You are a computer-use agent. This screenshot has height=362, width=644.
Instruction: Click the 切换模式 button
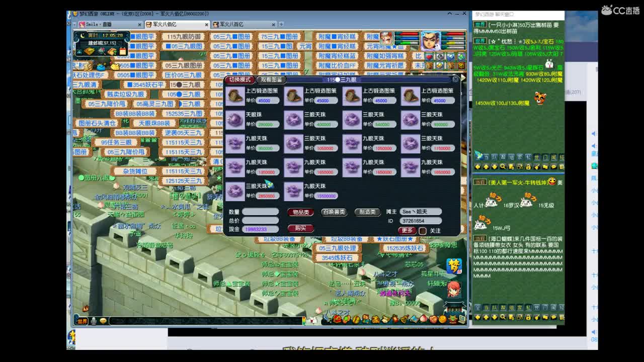click(x=239, y=79)
